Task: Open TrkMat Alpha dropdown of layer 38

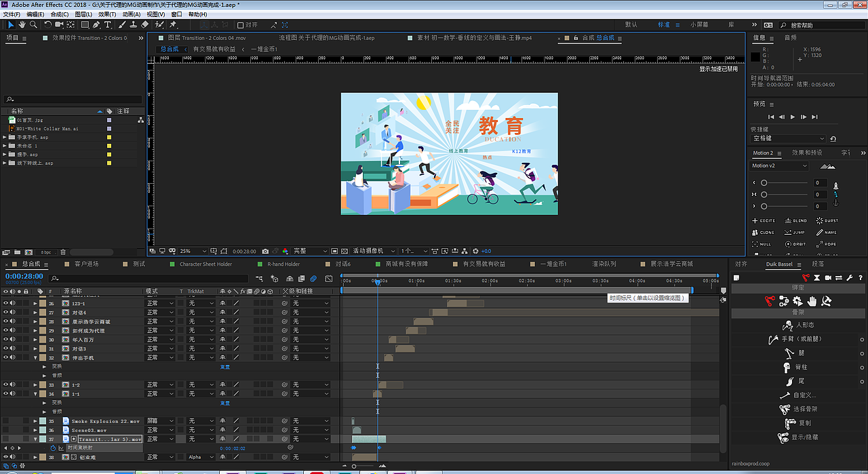Action: [201, 457]
